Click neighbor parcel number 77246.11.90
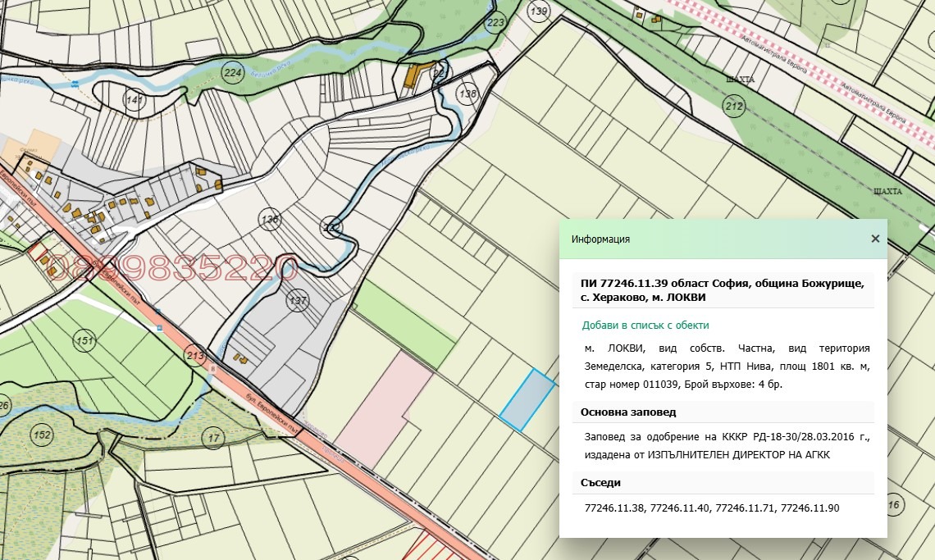This screenshot has width=935, height=560. pyautogui.click(x=810, y=508)
